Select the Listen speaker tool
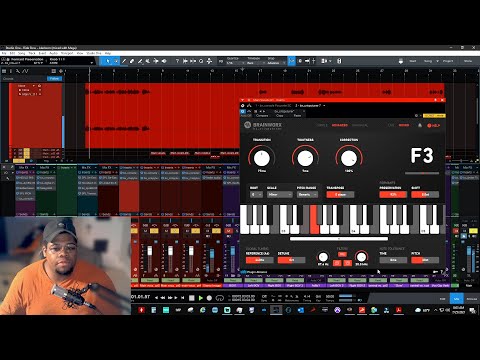This screenshot has width=480, height=360. pyautogui.click(x=164, y=61)
